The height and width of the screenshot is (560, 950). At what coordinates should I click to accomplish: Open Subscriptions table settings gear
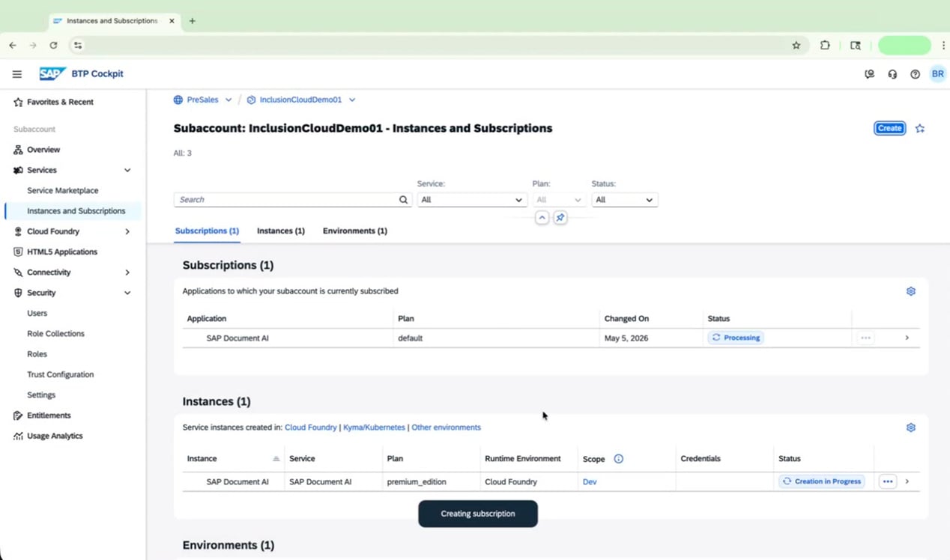pyautogui.click(x=911, y=291)
